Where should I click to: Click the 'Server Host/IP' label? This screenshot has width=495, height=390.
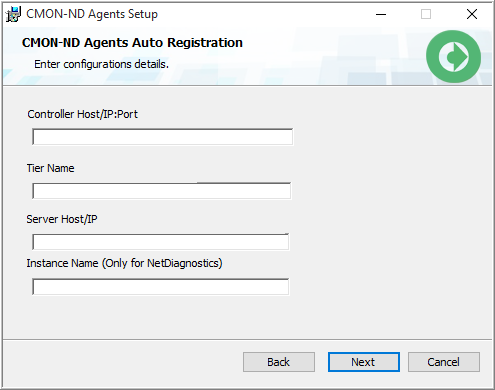coord(62,219)
